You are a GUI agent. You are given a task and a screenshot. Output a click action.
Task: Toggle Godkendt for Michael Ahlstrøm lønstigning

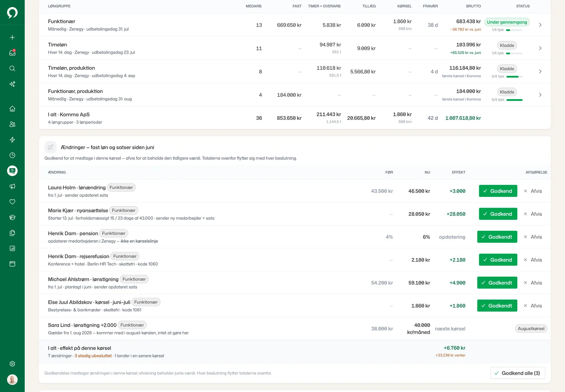(x=497, y=283)
